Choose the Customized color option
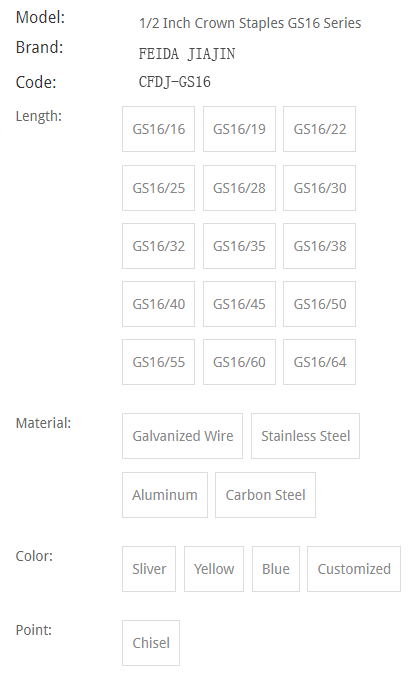The height and width of the screenshot is (676, 415). [354, 569]
